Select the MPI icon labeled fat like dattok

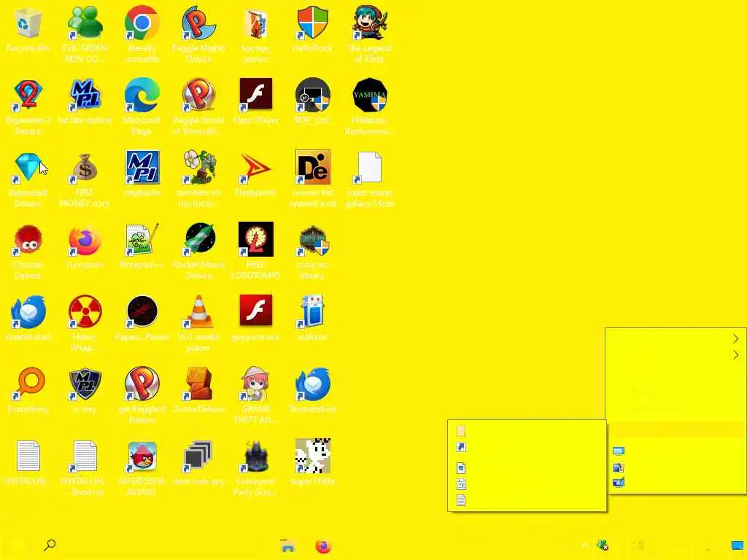coord(85,95)
